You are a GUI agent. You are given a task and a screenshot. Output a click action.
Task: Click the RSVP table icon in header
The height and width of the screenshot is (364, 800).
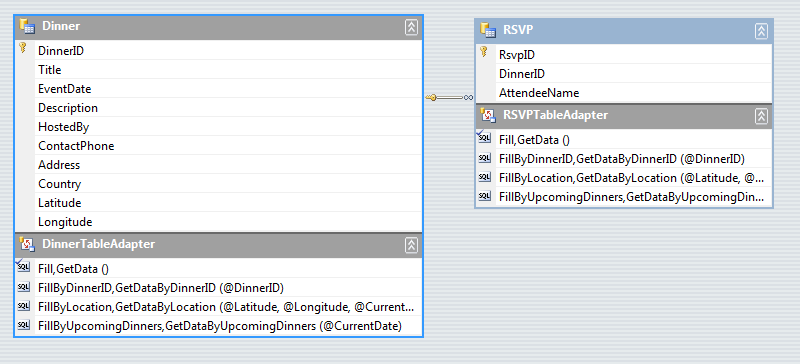point(488,30)
